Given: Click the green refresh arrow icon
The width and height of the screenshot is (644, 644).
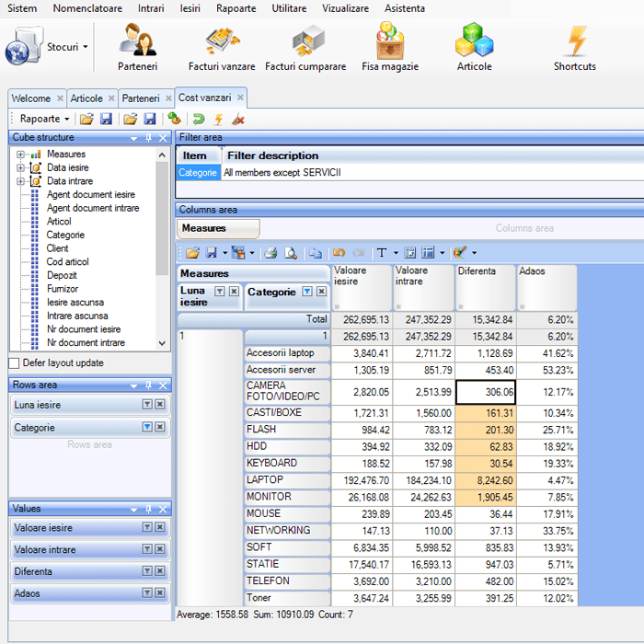Looking at the screenshot, I should click(x=199, y=119).
